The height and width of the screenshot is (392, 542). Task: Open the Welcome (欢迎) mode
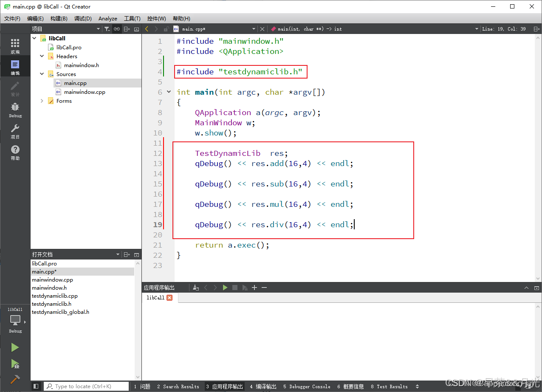point(15,46)
